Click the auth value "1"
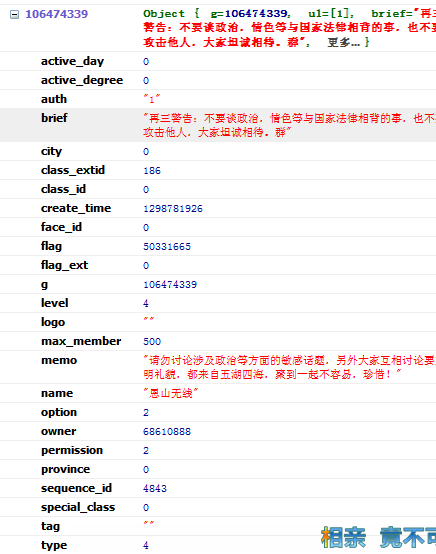 click(152, 99)
